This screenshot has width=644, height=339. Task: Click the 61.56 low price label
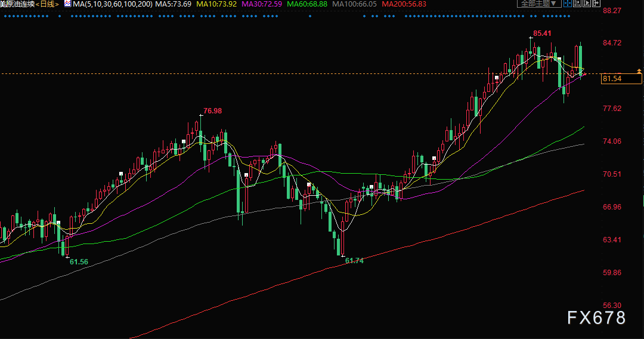tap(79, 262)
